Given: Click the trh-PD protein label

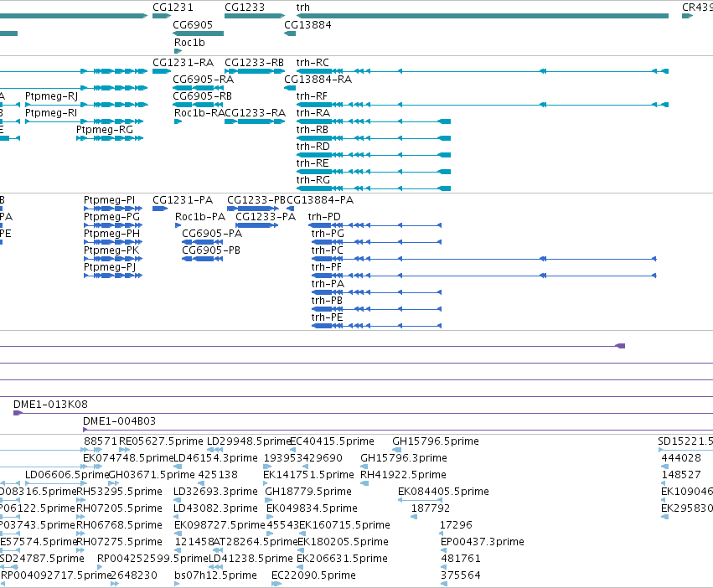Looking at the screenshot, I should click(x=324, y=217).
